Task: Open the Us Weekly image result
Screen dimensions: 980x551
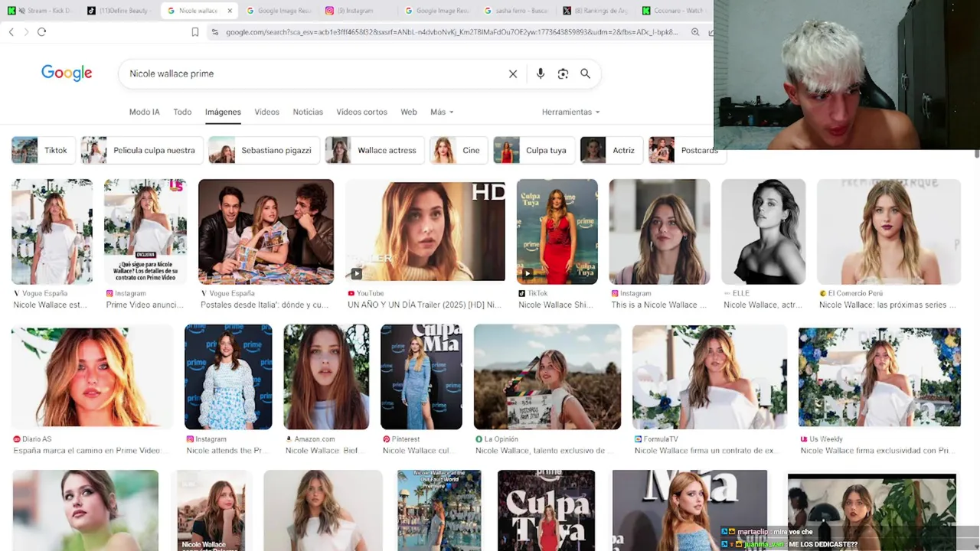Action: [880, 377]
